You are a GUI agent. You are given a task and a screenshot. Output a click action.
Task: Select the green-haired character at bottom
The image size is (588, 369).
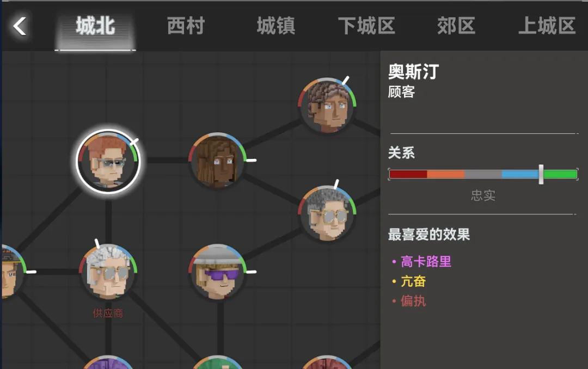point(217,362)
